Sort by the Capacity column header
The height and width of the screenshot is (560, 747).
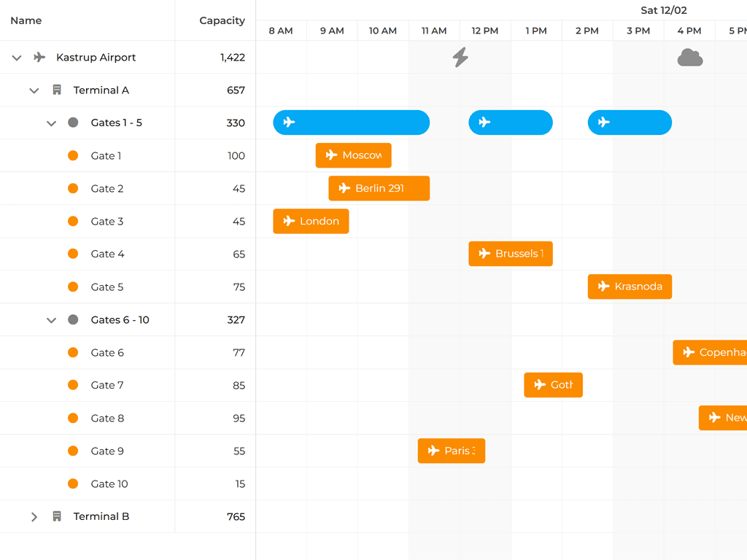point(222,20)
